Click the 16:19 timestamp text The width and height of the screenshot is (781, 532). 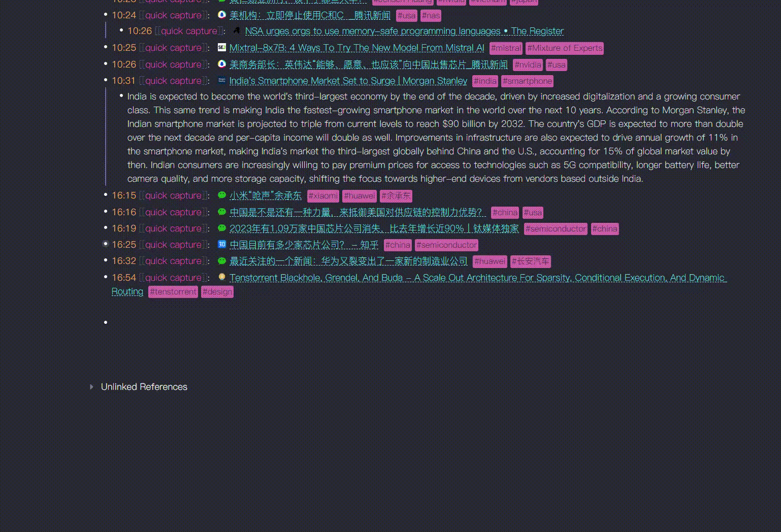pos(124,228)
